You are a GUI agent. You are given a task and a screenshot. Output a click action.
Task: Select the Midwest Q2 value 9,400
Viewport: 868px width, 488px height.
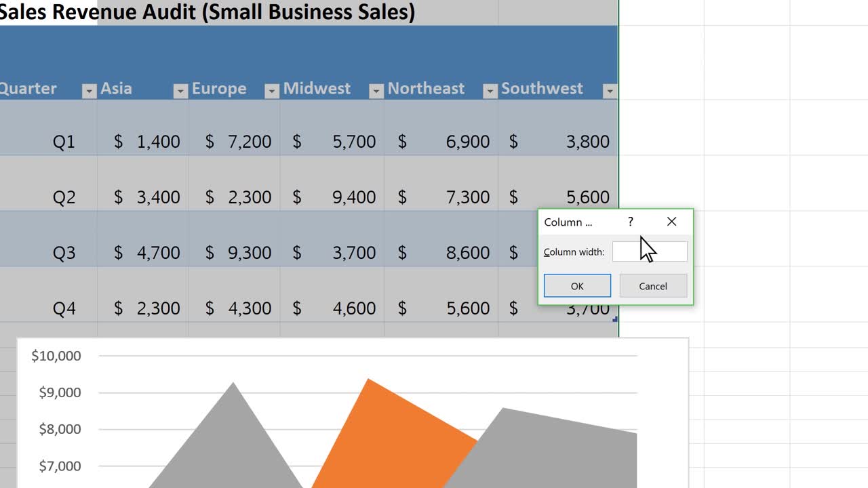coord(332,184)
